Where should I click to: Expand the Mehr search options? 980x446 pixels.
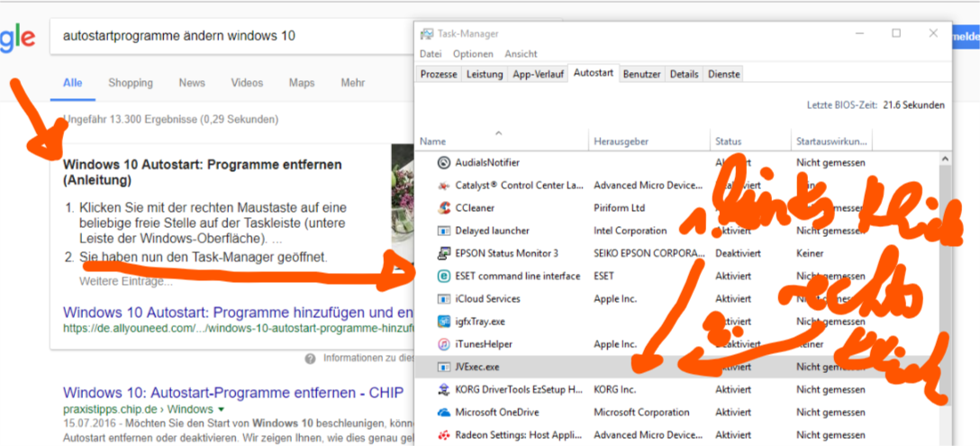[353, 83]
